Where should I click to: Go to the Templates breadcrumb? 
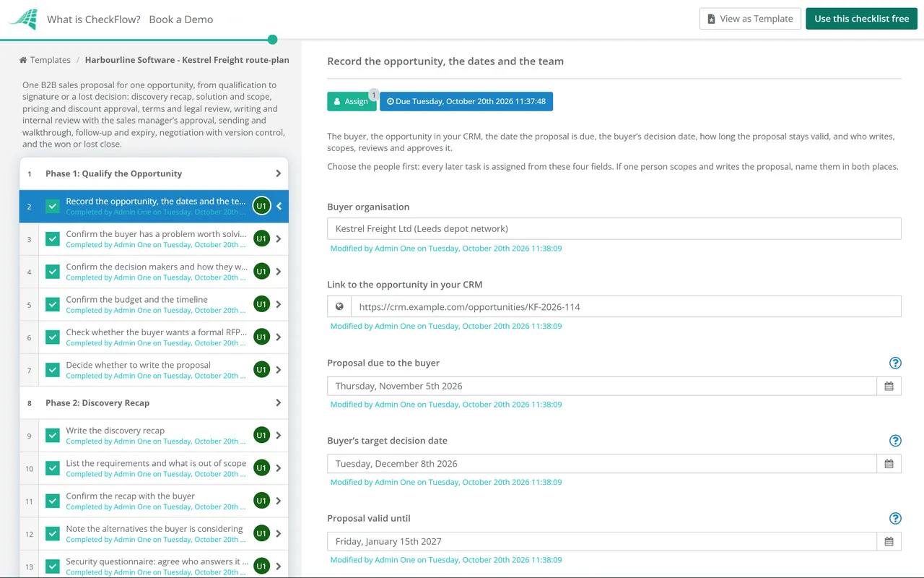[x=51, y=60]
